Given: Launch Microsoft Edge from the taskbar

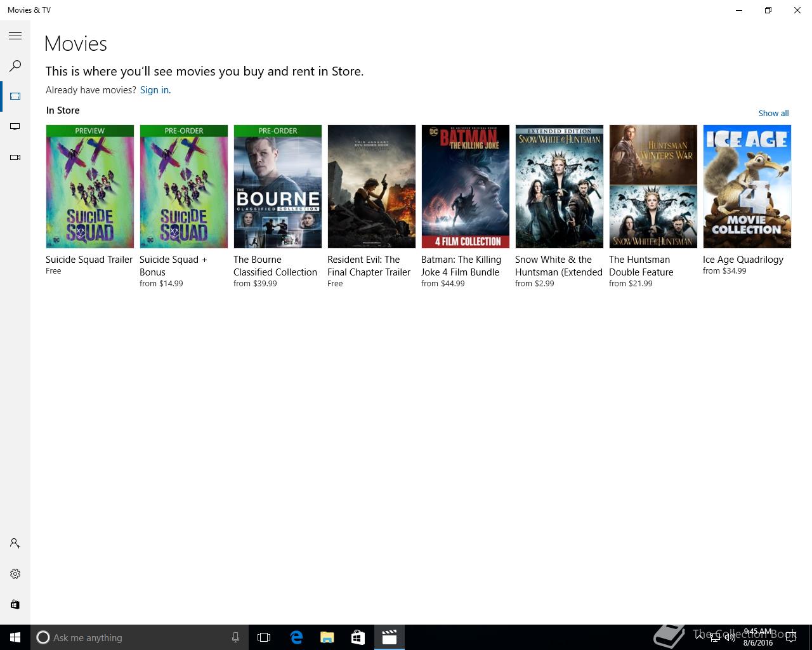Looking at the screenshot, I should (x=296, y=637).
